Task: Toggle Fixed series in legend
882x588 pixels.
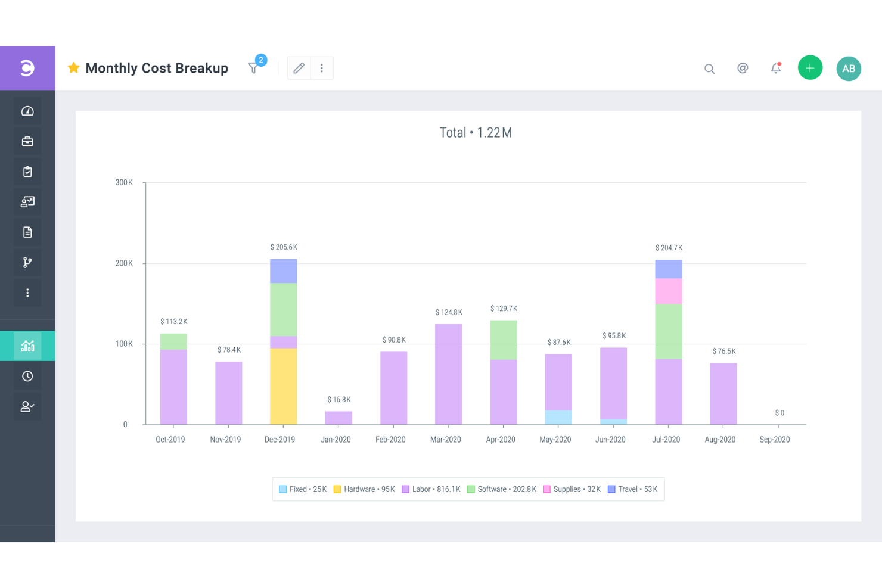Action: coord(303,489)
